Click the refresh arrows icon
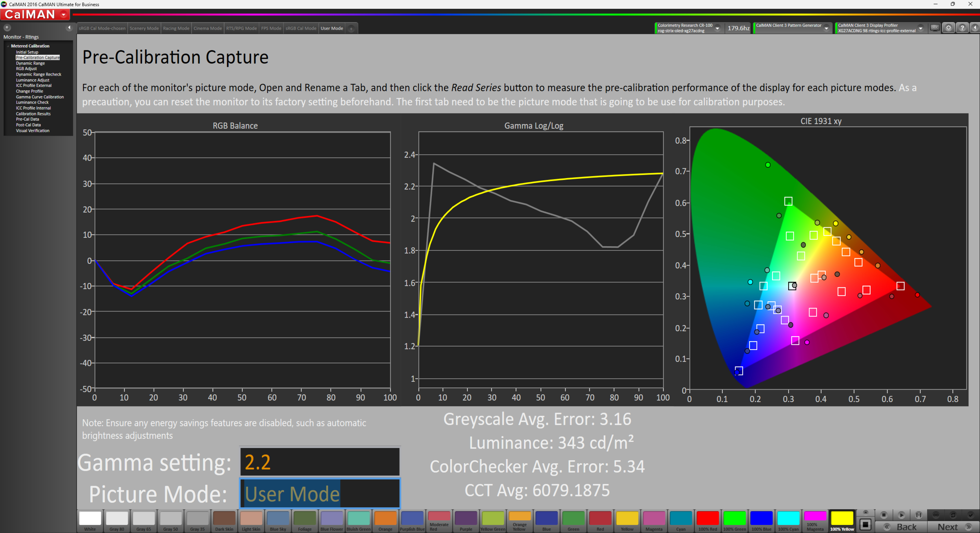Viewport: 980px width, 533px height. (953, 515)
